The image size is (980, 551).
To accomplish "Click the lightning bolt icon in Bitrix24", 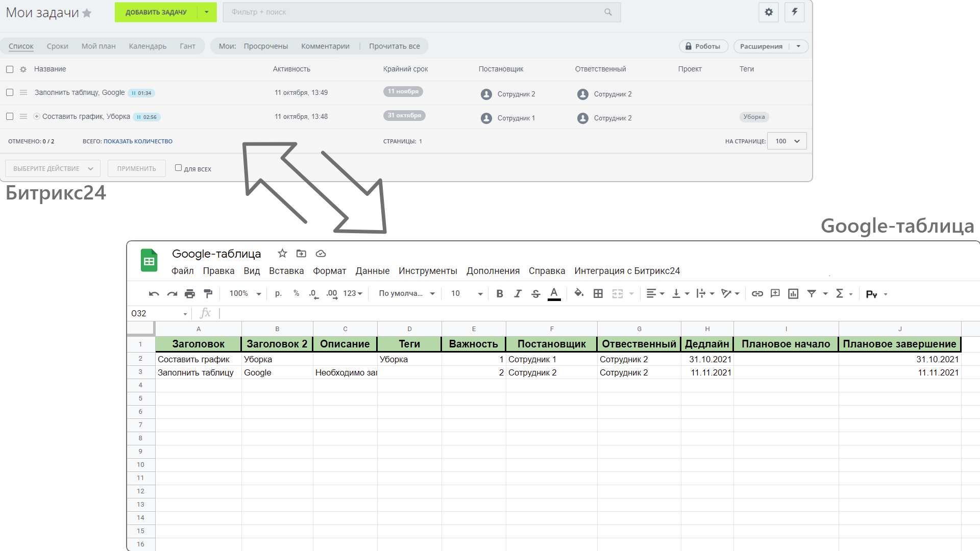I will pyautogui.click(x=795, y=12).
